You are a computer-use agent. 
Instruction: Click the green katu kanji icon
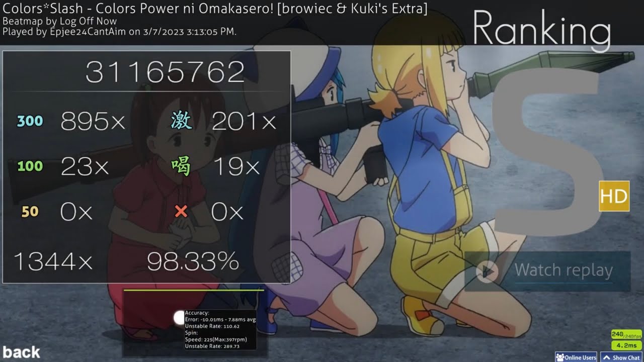click(x=181, y=166)
